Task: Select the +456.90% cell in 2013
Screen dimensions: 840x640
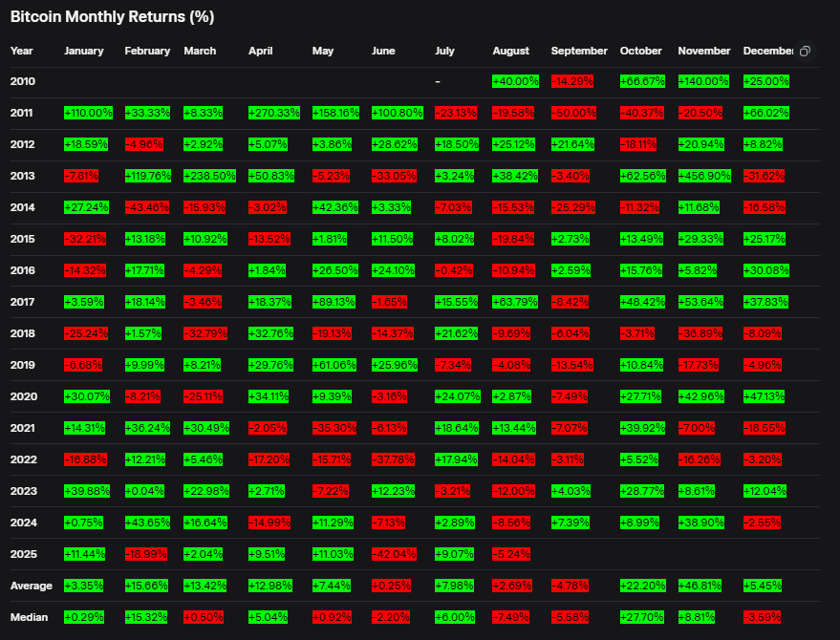Action: pyautogui.click(x=704, y=176)
